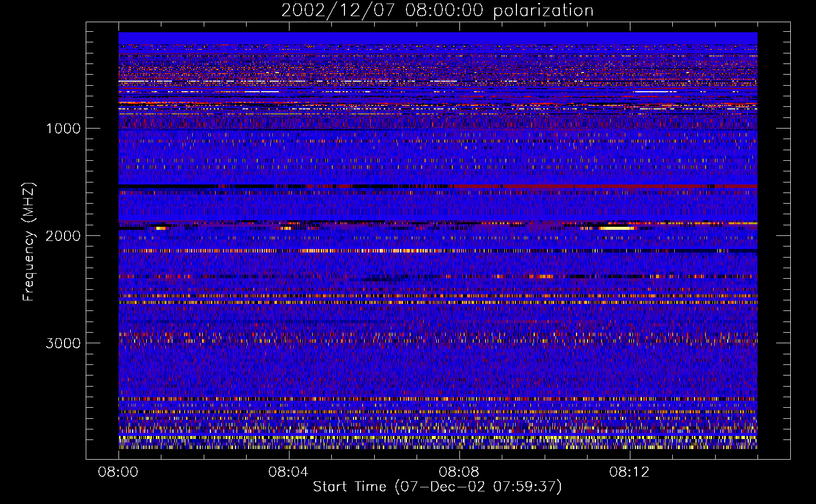Click the 08:12 time tick label
816x504 pixels.
coord(629,472)
